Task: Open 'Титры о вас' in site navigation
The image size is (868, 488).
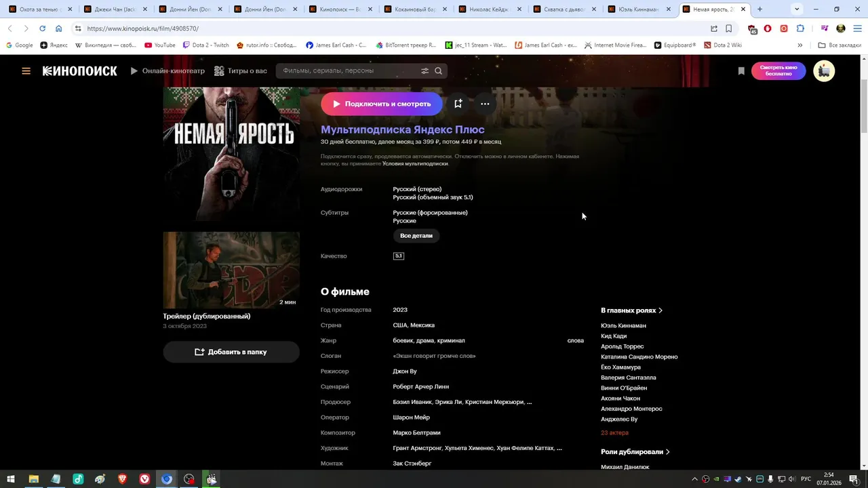Action: 241,70
